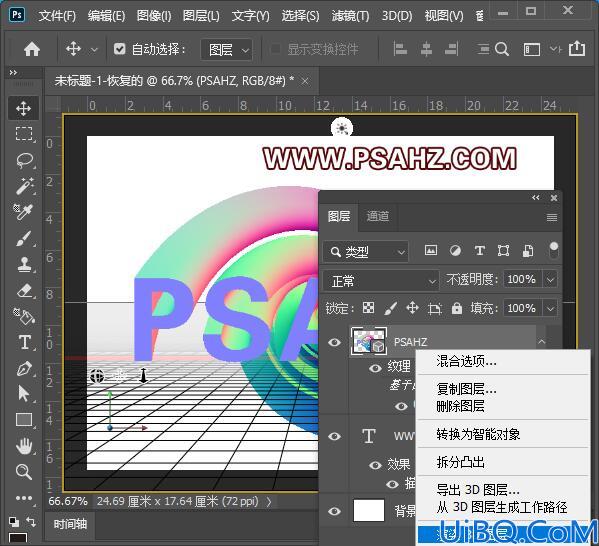The width and height of the screenshot is (599, 546).
Task: Select the Horizontal Type tool
Action: coord(24,342)
